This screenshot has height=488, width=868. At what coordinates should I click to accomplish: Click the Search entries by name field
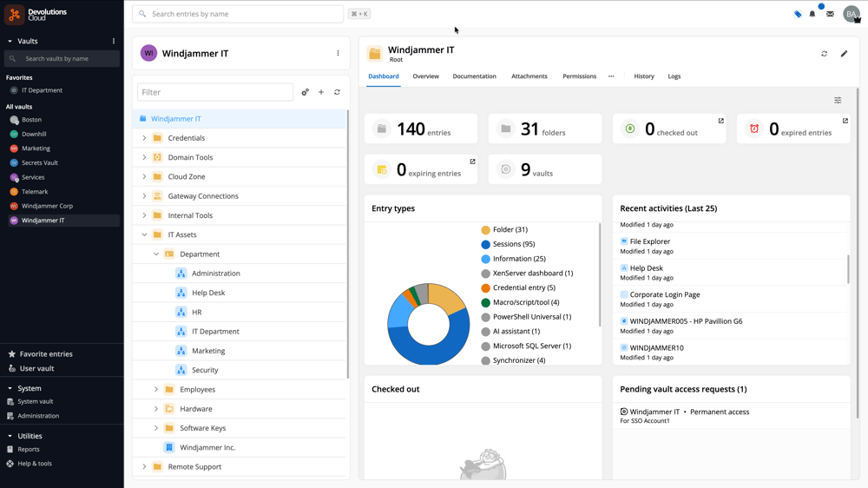[x=238, y=14]
